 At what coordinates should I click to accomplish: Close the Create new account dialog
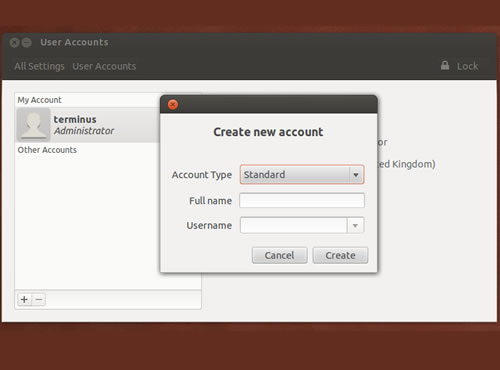173,105
